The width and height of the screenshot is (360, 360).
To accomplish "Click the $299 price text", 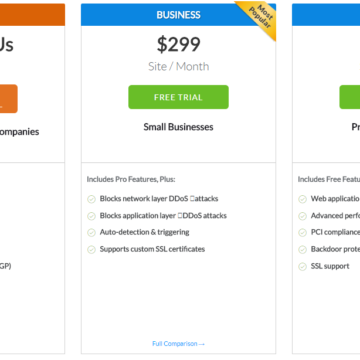I will pos(179,45).
